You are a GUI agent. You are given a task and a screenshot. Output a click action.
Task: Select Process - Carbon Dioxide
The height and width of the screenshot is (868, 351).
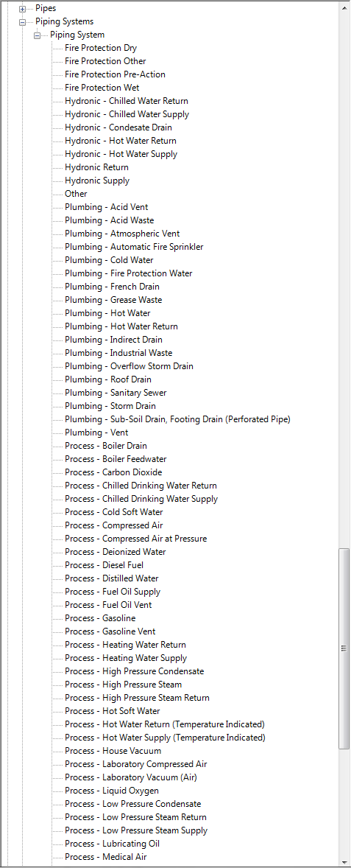[x=113, y=473]
